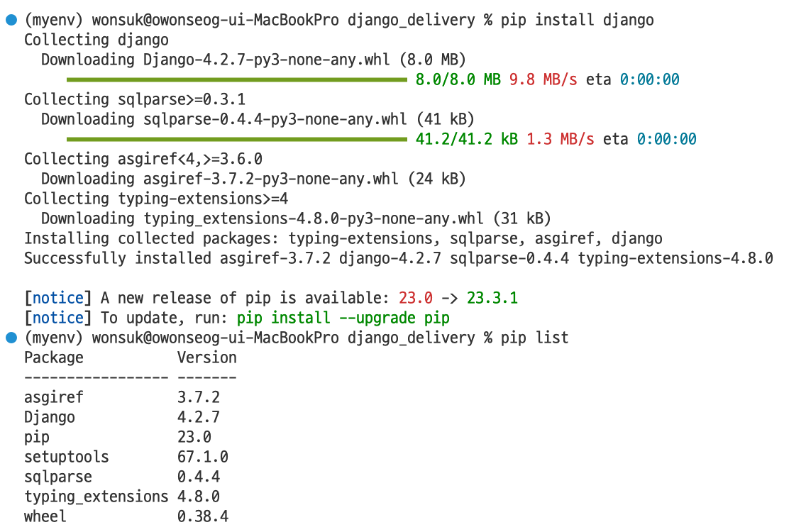Click the '41.2/41.2 kB' download size
This screenshot has height=532, width=806.
coord(467,139)
